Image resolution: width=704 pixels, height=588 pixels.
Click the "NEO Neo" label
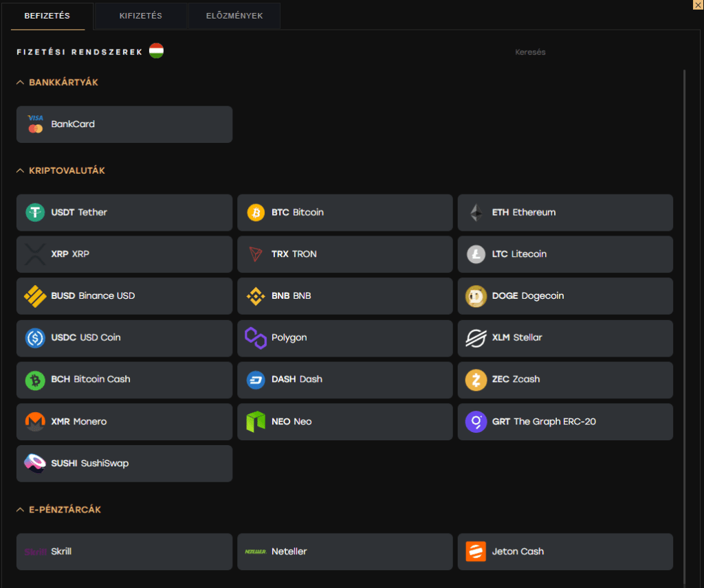[291, 422]
